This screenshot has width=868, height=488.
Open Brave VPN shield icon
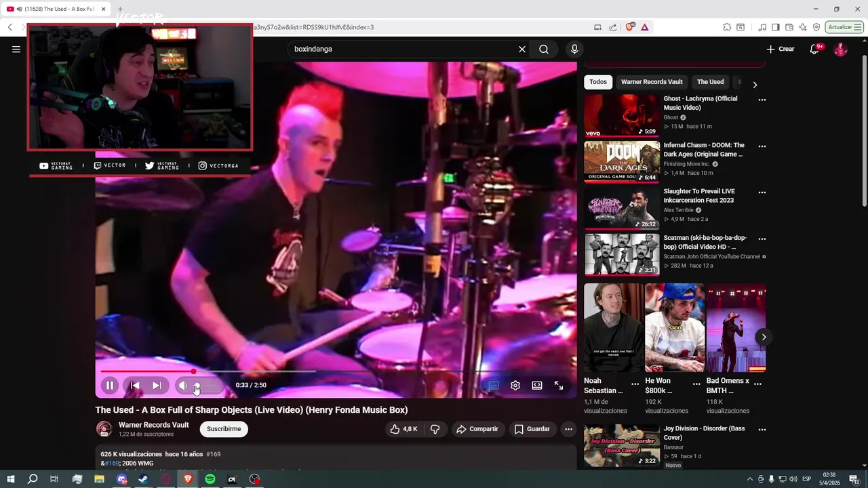[816, 27]
